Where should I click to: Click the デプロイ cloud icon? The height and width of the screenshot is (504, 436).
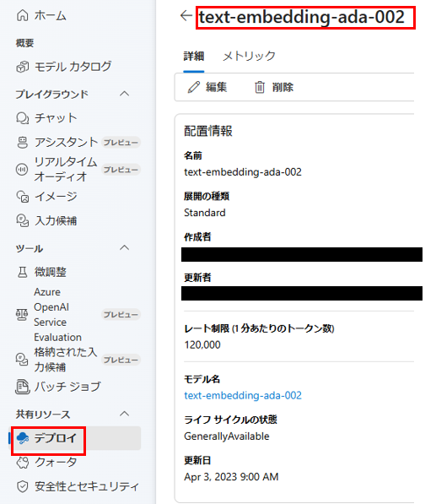point(23,438)
